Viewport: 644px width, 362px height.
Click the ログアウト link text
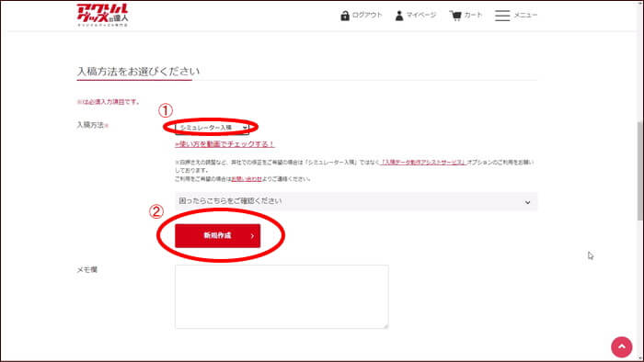[367, 15]
